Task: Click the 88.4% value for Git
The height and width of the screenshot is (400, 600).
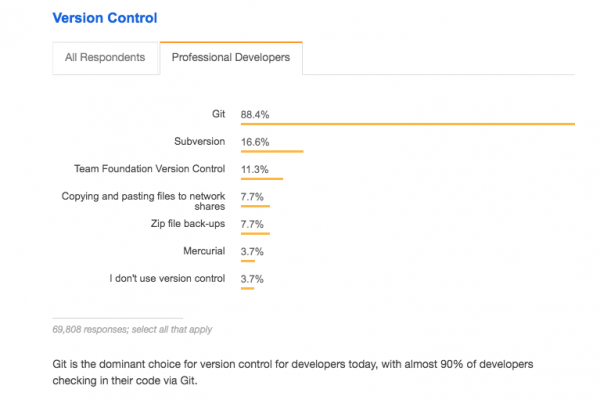Action: [257, 114]
